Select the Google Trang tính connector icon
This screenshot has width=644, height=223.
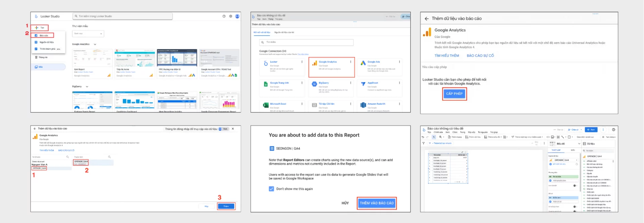(x=266, y=84)
